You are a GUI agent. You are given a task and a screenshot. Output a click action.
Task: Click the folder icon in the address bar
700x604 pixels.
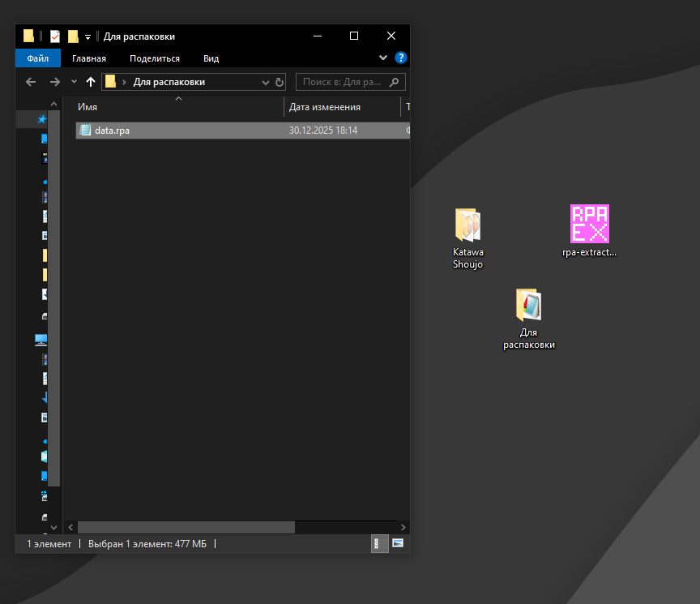click(x=110, y=81)
